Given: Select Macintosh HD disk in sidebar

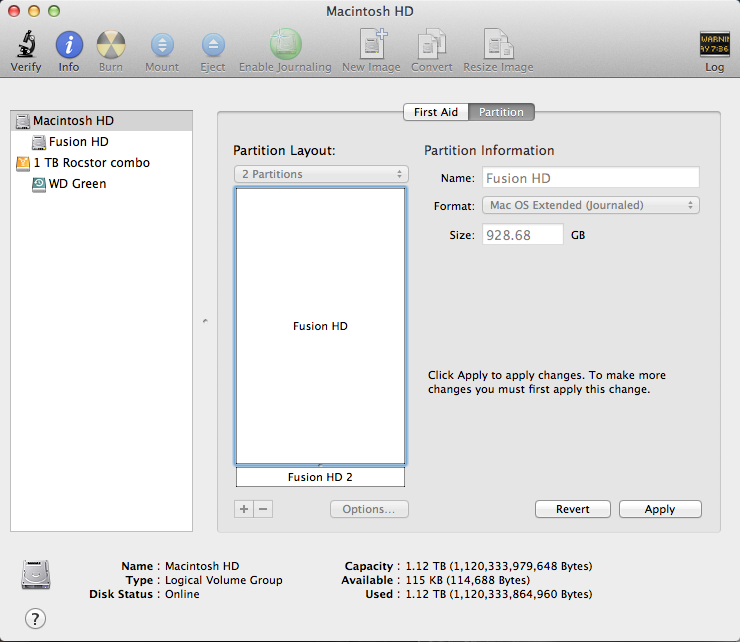Looking at the screenshot, I should tap(101, 121).
